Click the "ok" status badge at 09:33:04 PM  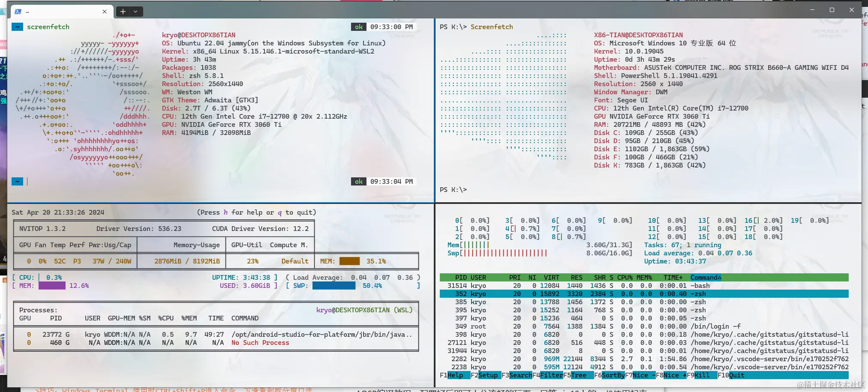pos(359,182)
